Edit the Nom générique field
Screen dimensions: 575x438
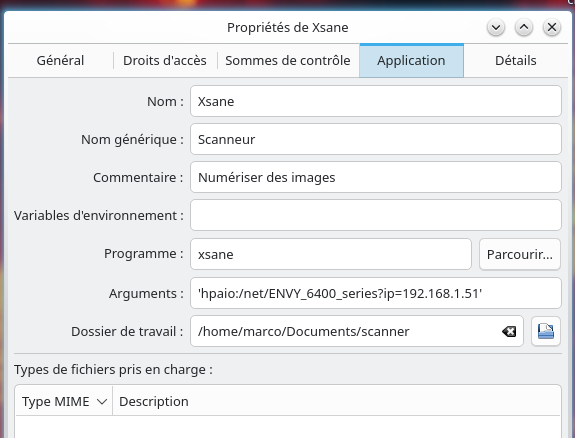coord(376,139)
